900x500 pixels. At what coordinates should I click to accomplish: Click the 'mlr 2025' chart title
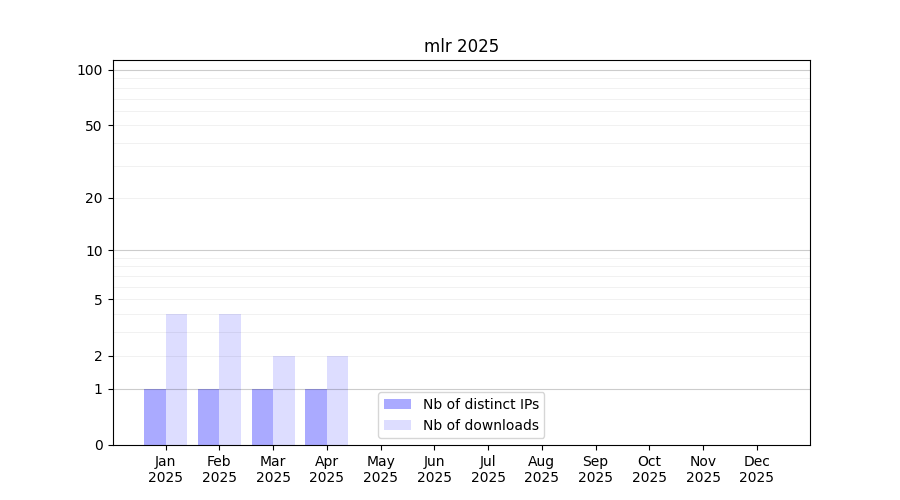(461, 46)
